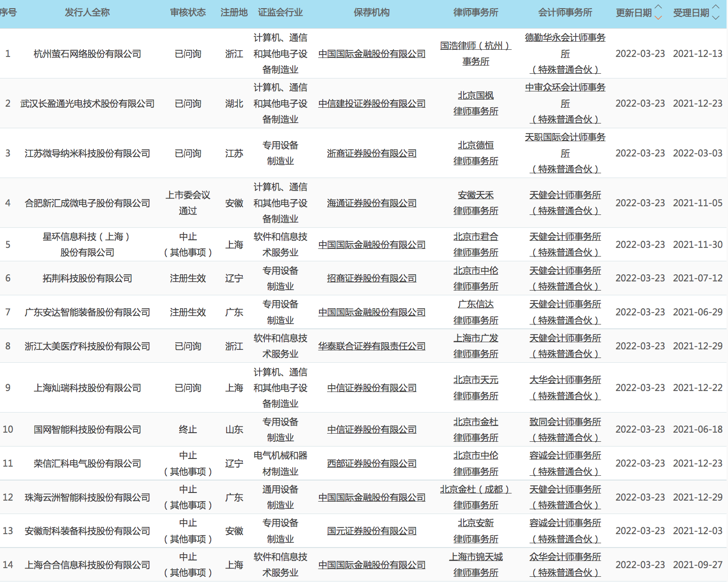Open 中信建投证券股份有限公司 link
Screen dimensions: 728x582
372,103
